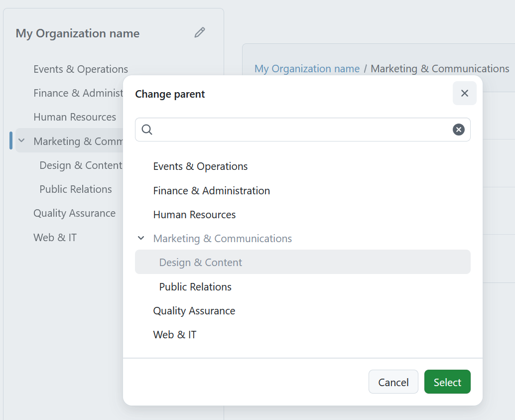This screenshot has height=420, width=515.
Task: Open Public Relations in the sidebar
Action: tap(76, 189)
